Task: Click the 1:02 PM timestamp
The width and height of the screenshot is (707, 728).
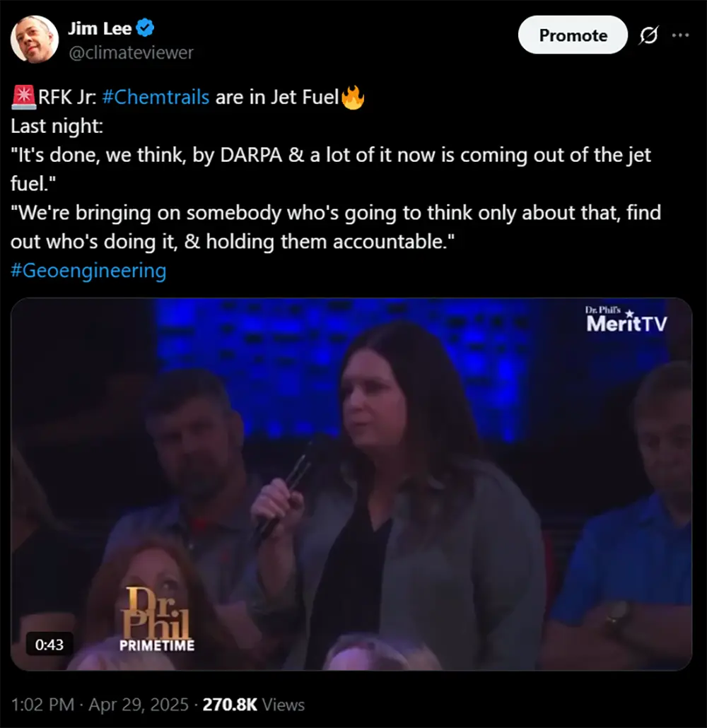Action: point(42,704)
